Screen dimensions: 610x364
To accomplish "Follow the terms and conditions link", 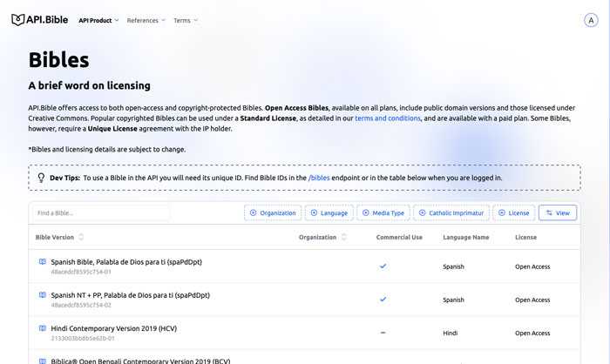I will click(388, 118).
